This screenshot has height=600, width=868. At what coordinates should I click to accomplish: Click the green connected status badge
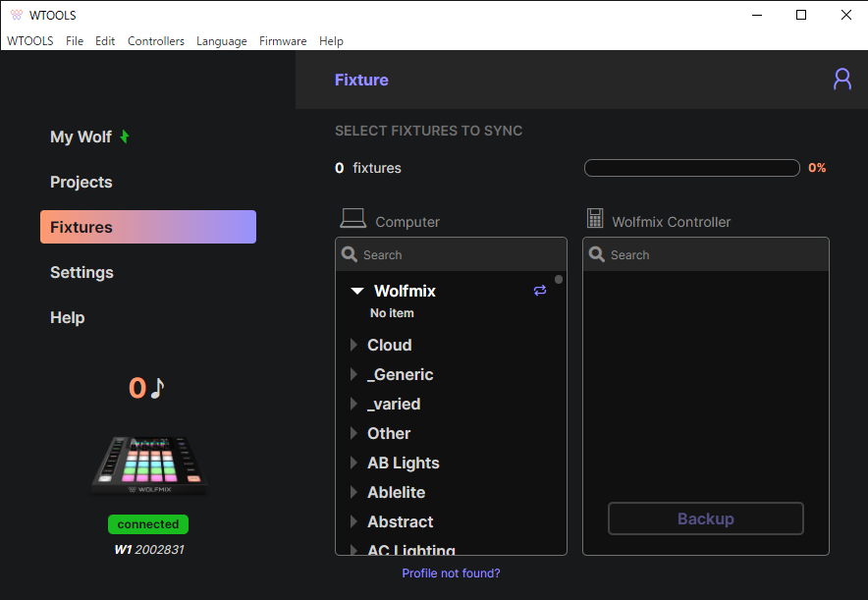tap(148, 524)
